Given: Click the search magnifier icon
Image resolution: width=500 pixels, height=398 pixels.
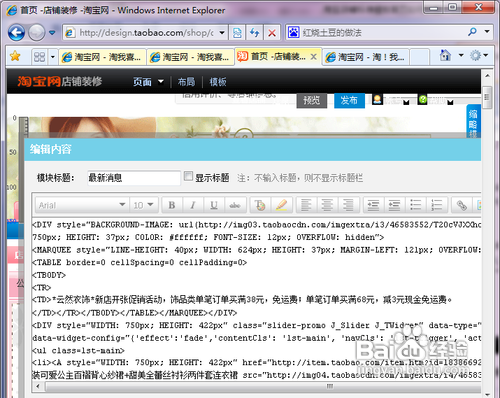Looking at the screenshot, I should pyautogui.click(x=472, y=32).
